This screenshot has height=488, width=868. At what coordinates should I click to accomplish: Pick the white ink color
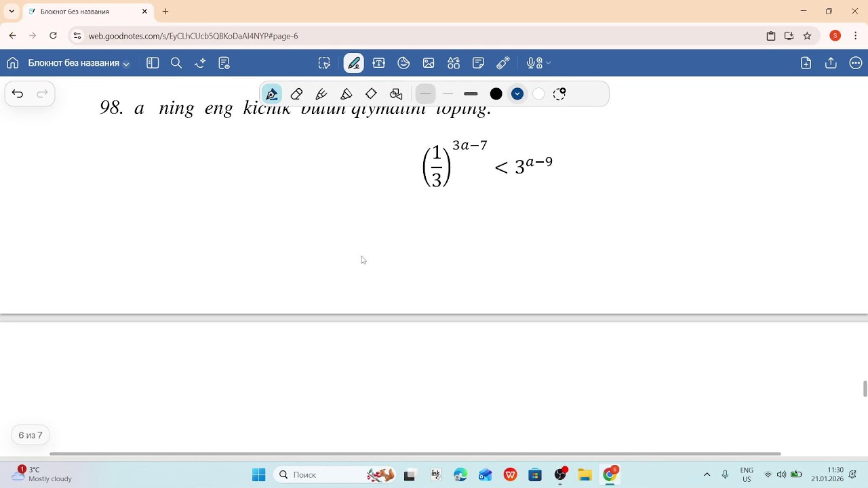538,94
